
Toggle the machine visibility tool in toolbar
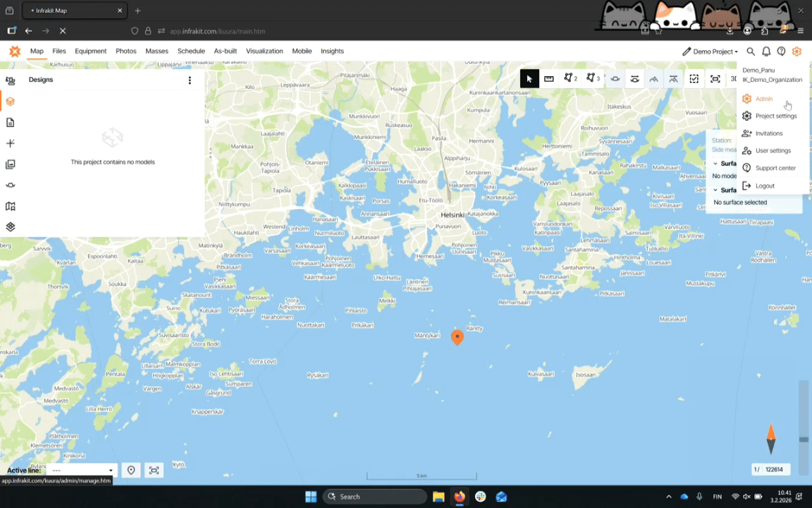[x=615, y=79]
